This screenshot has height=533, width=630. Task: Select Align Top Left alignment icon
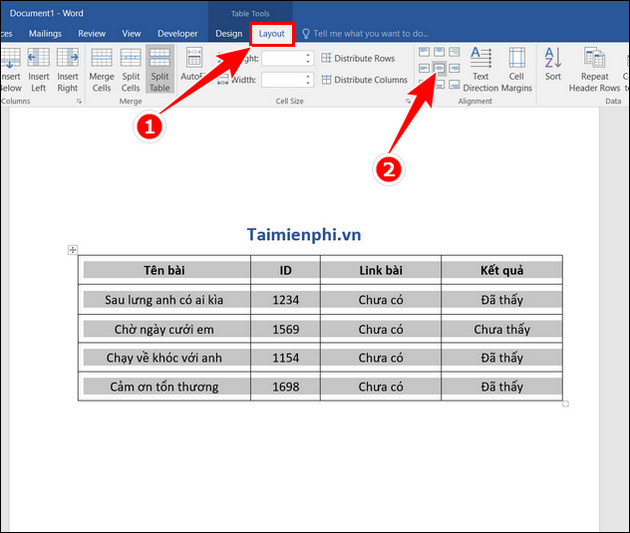[x=424, y=52]
